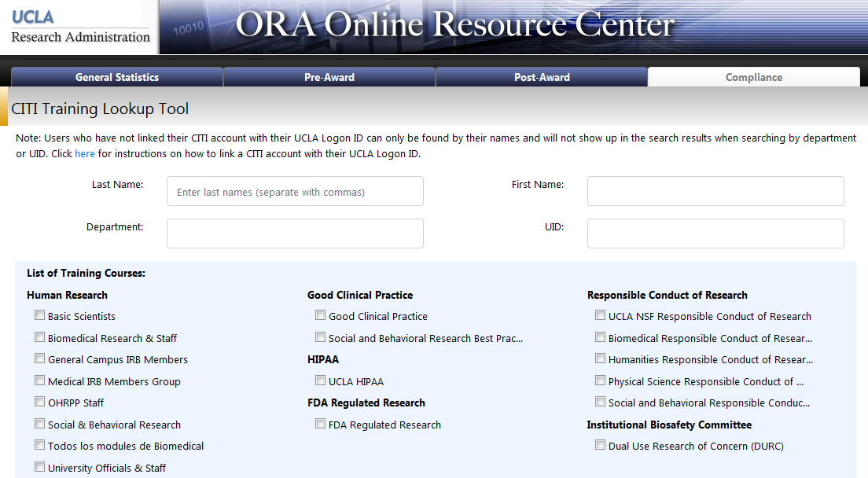868x478 pixels.
Task: Check the UCLA HIPAA checkbox
Action: coord(320,380)
